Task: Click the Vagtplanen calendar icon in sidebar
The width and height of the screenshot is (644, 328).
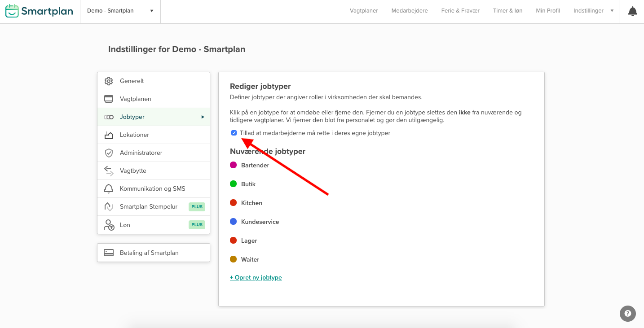Action: pos(109,99)
